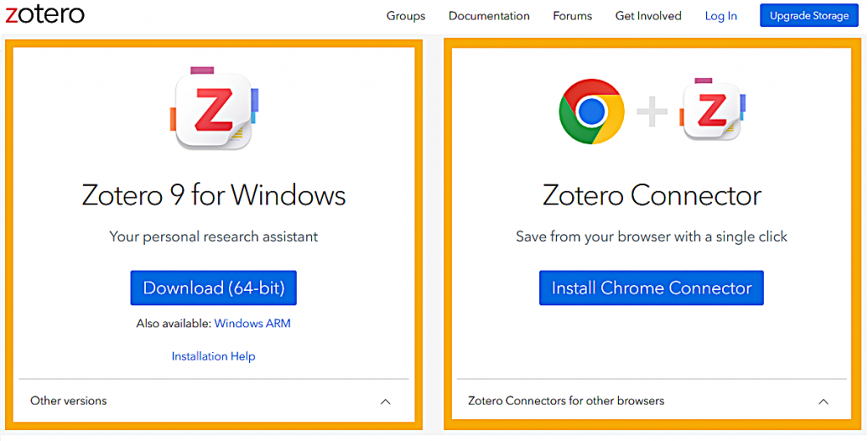Click the plus sign between the icons
The width and height of the screenshot is (868, 441).
(x=652, y=111)
